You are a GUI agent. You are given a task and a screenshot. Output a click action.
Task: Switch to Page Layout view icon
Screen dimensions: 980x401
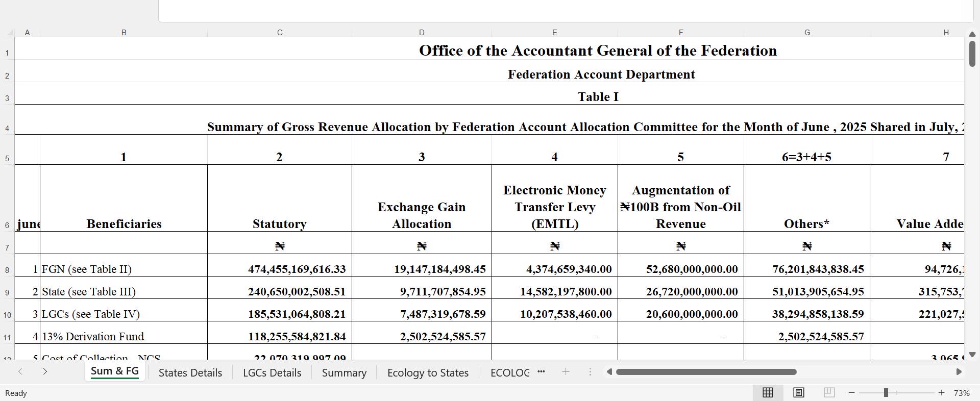798,392
